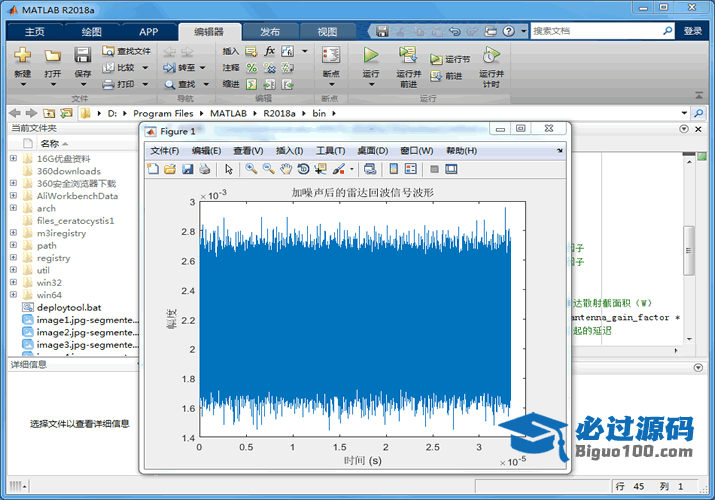Select the Data Cursor tool
This screenshot has width=715, height=500.
click(321, 169)
